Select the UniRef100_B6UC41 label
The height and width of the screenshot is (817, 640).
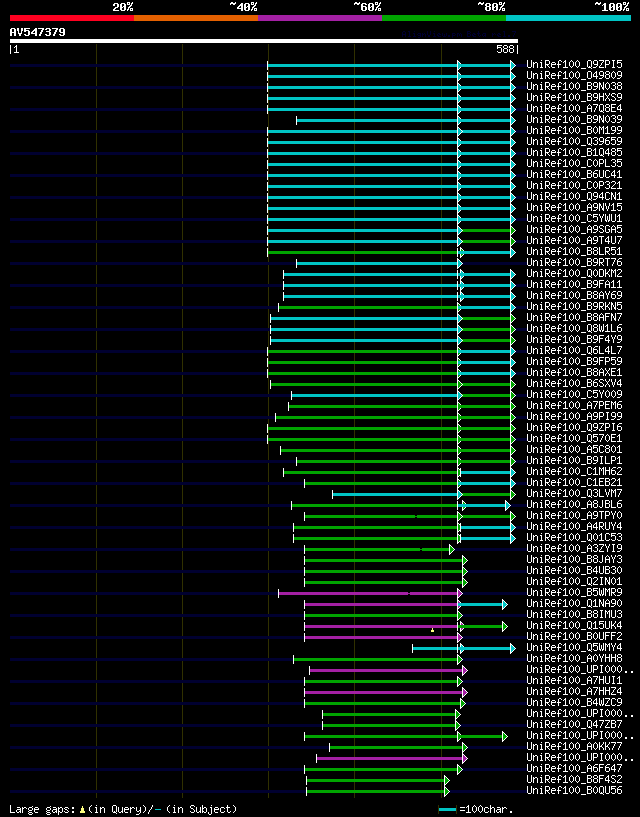tap(574, 175)
